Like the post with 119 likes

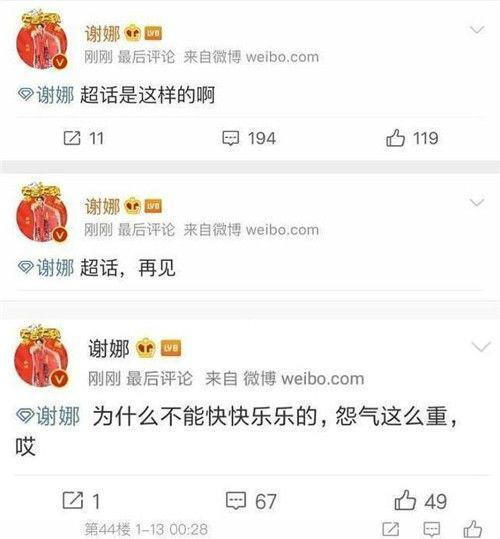coord(412,138)
